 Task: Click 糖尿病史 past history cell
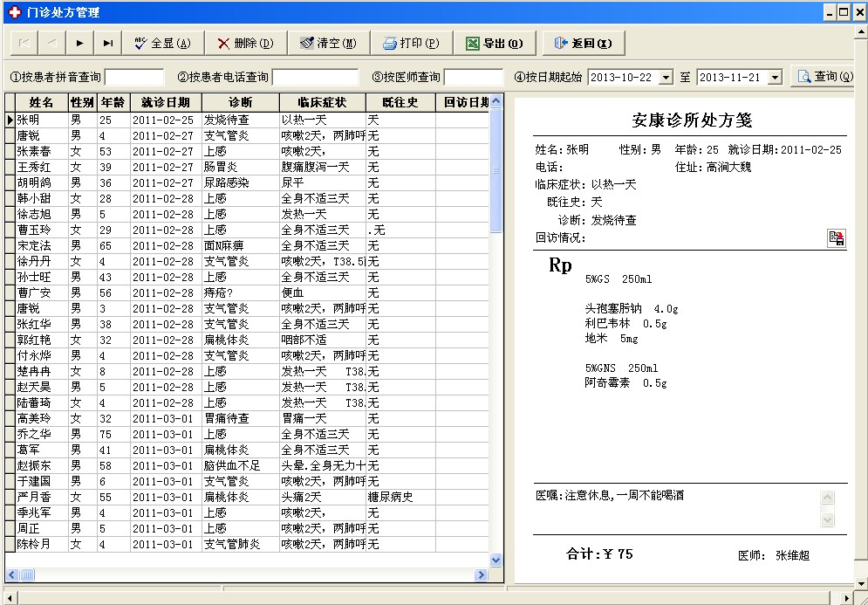pos(400,497)
